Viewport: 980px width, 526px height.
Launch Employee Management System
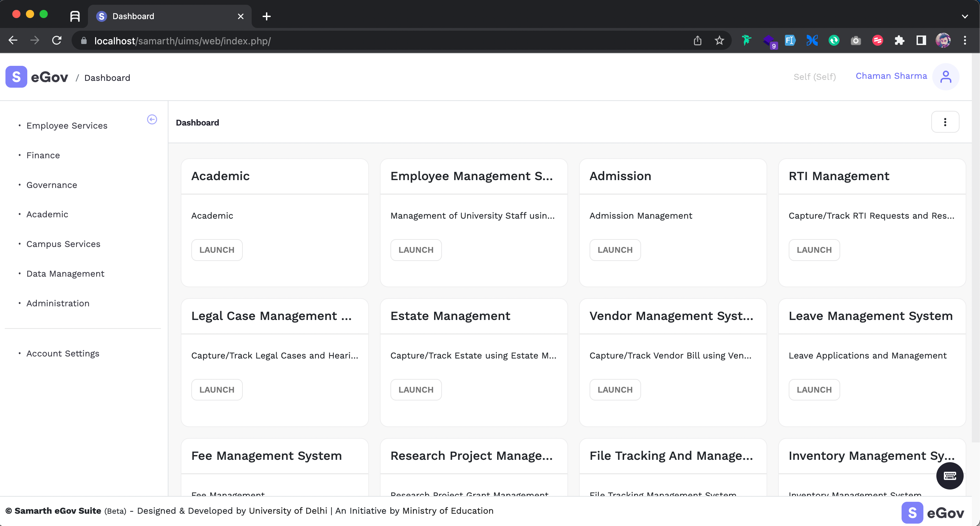[416, 250]
